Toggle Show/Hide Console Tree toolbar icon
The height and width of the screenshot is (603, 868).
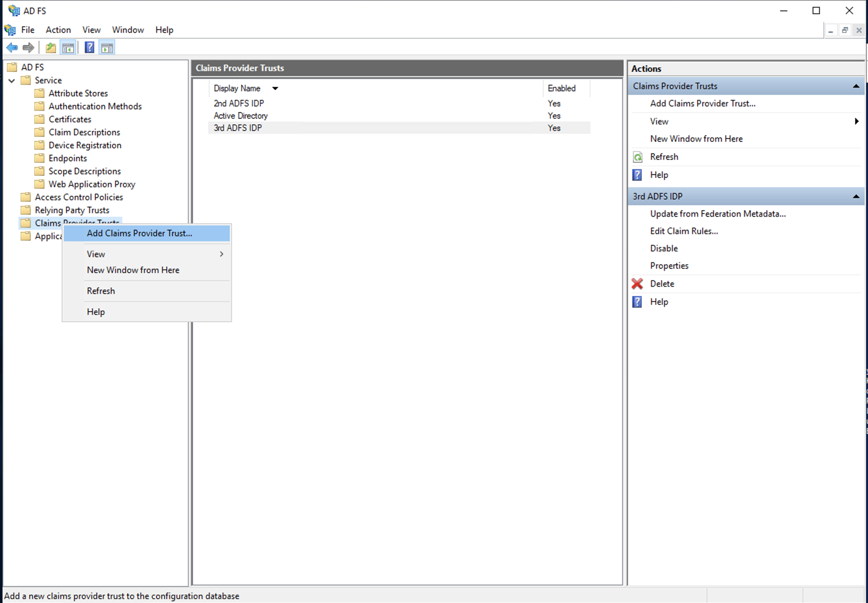point(68,48)
